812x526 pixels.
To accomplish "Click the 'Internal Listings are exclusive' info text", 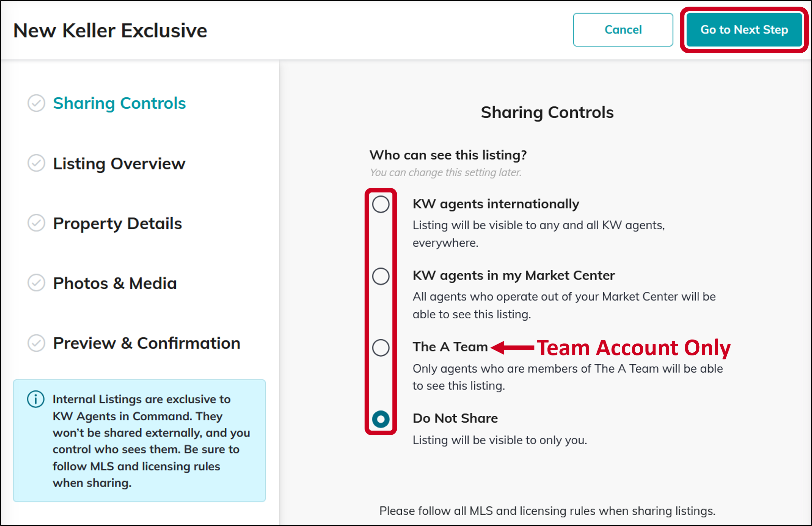I will coord(151,441).
